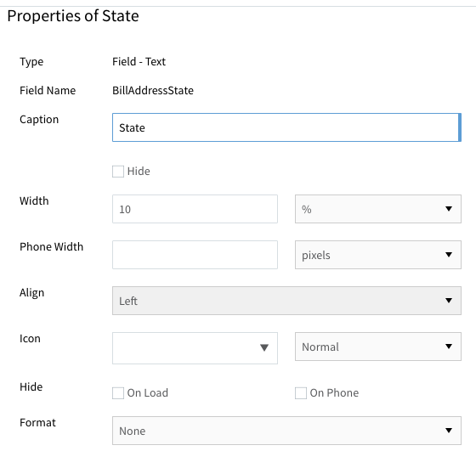Check the On Load hide checkbox
This screenshot has height=451, width=476.
coord(118,393)
